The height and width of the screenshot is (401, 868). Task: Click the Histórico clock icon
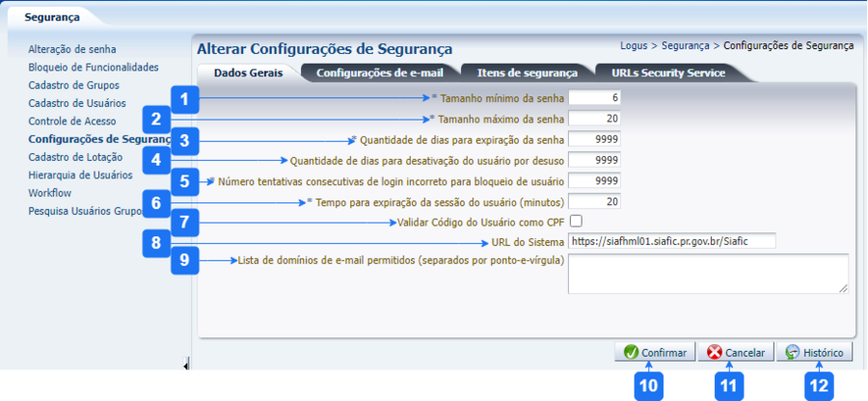(793, 353)
